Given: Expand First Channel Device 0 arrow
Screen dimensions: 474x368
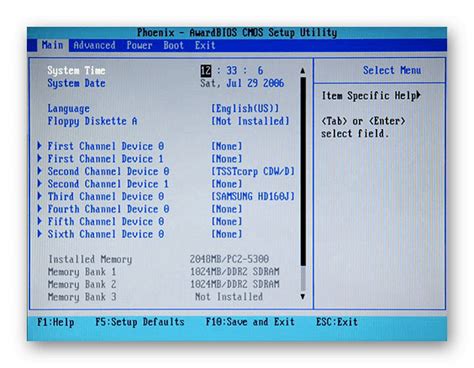Looking at the screenshot, I should [39, 146].
